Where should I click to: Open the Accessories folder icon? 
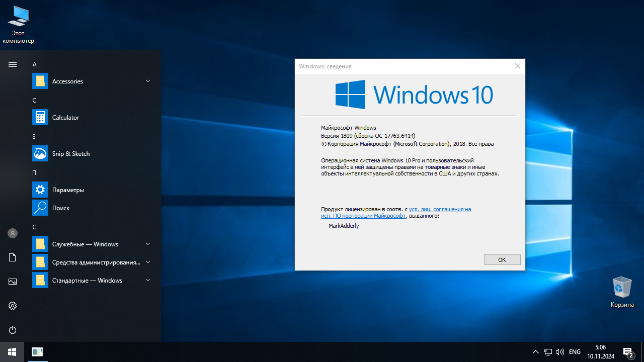click(40, 81)
